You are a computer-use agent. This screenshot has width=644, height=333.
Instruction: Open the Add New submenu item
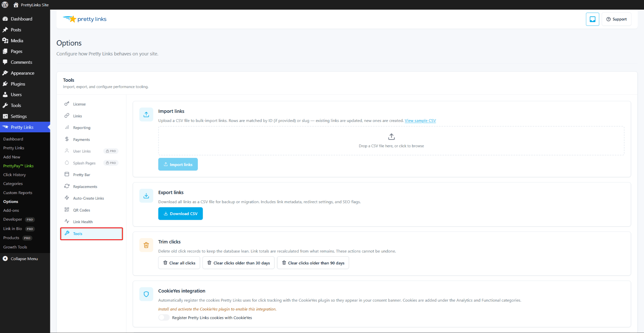click(12, 157)
